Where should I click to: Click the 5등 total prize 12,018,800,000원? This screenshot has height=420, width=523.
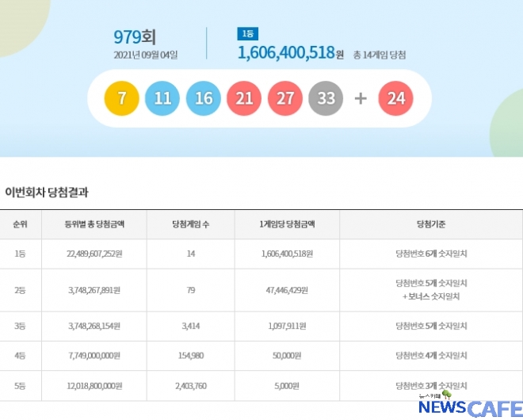click(94, 385)
